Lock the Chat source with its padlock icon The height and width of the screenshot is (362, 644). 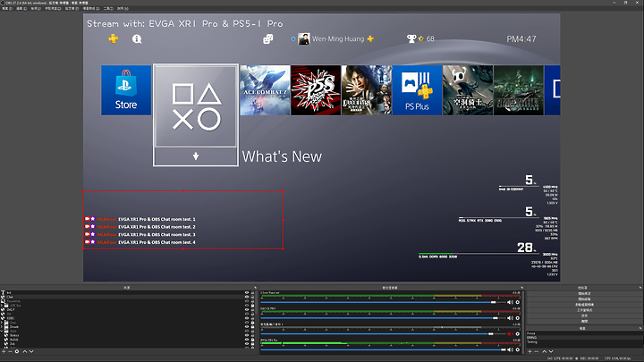tap(252, 297)
